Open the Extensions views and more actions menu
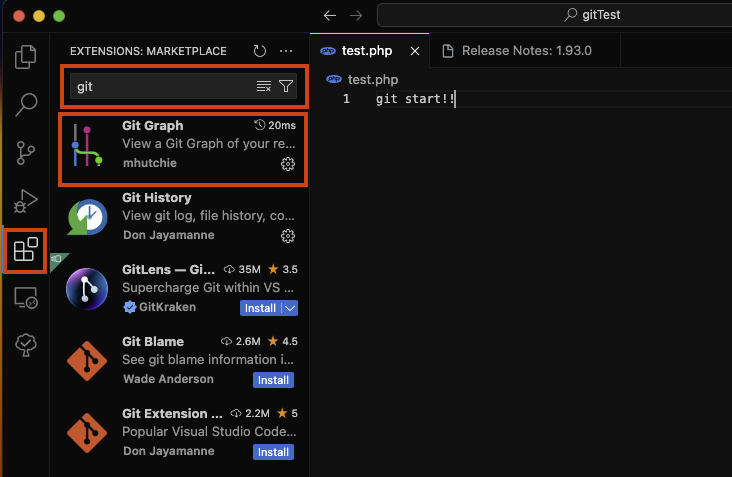732x477 pixels. click(x=286, y=51)
